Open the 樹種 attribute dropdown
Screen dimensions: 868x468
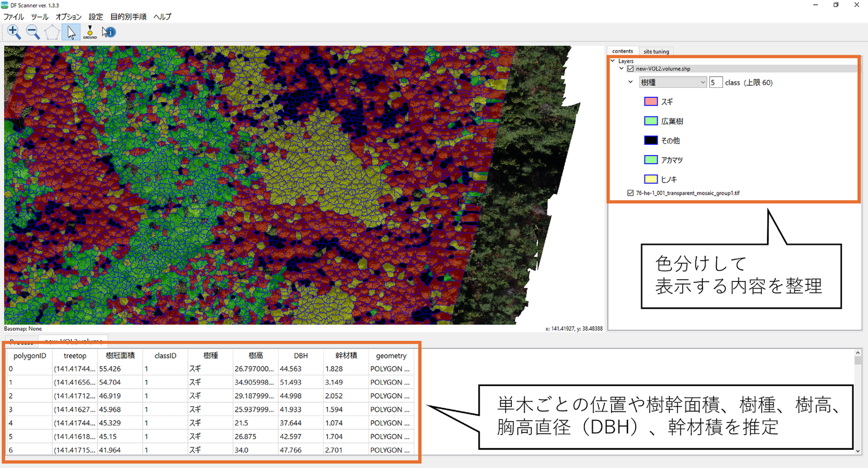coord(672,82)
